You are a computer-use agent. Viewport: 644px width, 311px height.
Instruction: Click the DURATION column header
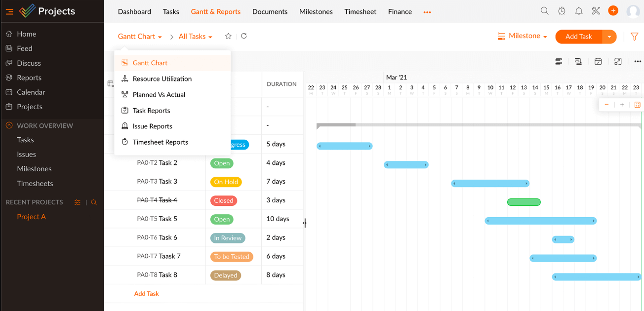click(x=282, y=84)
